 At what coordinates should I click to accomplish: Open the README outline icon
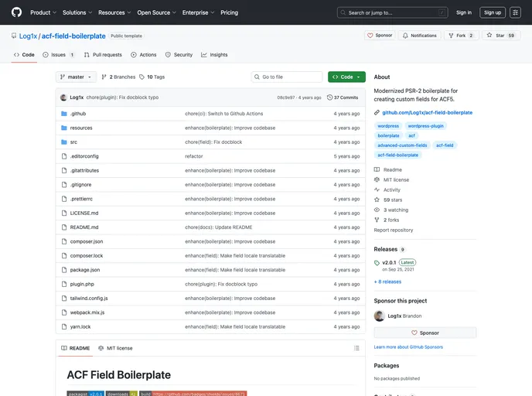coord(356,348)
